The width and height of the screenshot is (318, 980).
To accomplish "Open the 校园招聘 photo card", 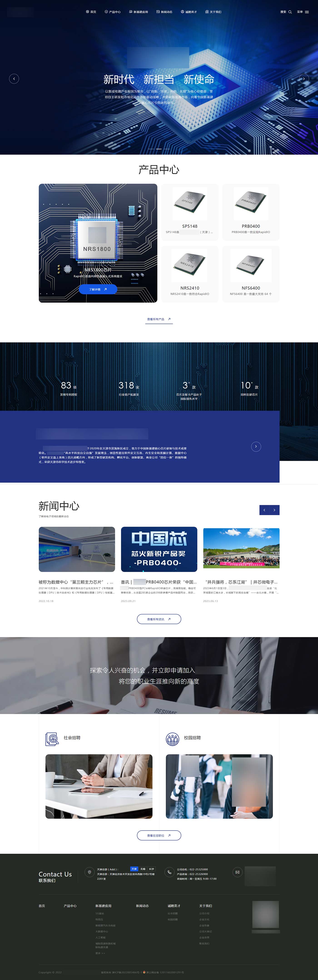I will (219, 786).
